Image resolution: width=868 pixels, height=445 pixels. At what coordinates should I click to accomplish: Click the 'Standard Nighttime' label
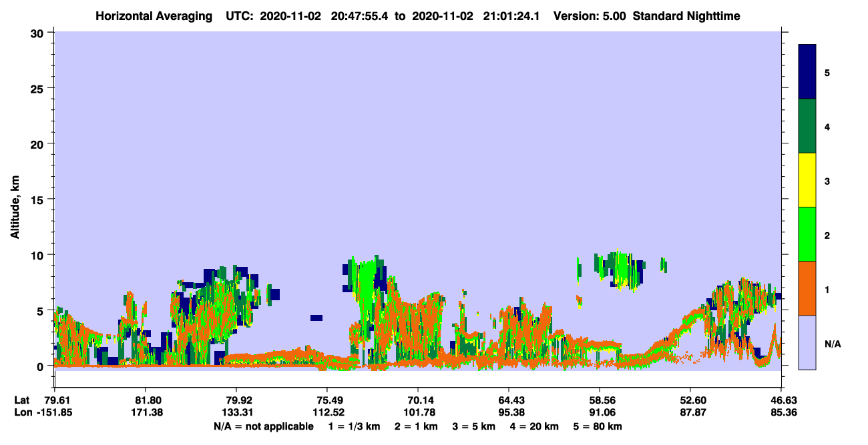[x=686, y=15]
